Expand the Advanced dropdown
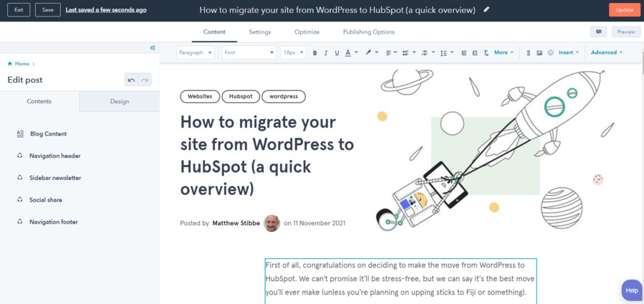The width and height of the screenshot is (644, 304). click(x=607, y=52)
